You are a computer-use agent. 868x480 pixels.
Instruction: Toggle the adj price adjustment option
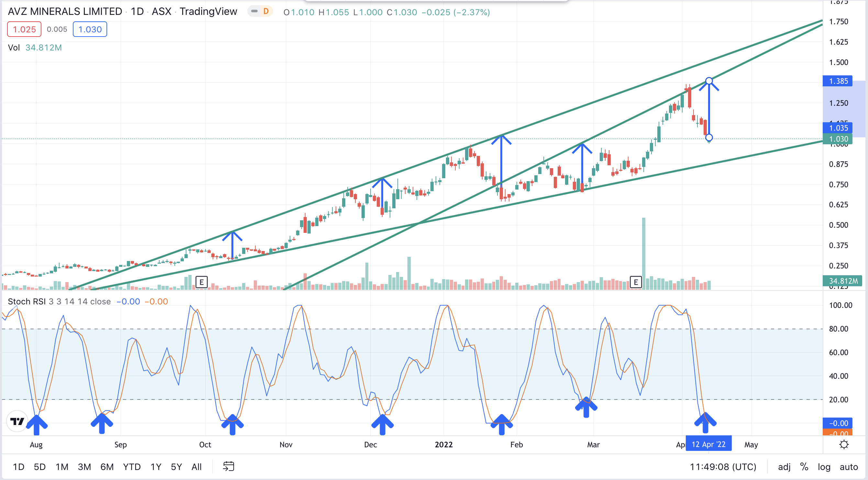click(x=784, y=466)
